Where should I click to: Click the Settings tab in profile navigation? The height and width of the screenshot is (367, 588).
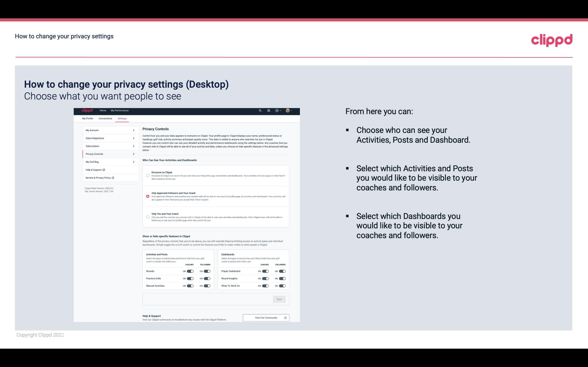pos(122,118)
